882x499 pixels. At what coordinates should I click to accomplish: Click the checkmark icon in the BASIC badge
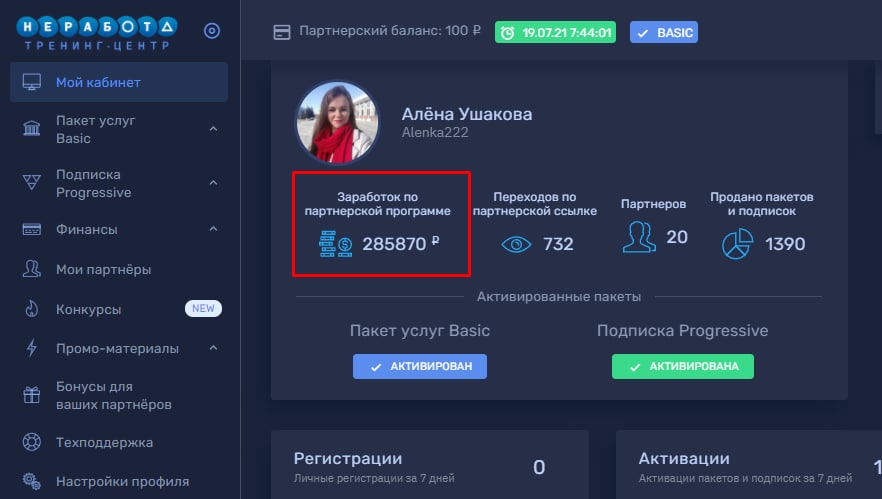643,33
